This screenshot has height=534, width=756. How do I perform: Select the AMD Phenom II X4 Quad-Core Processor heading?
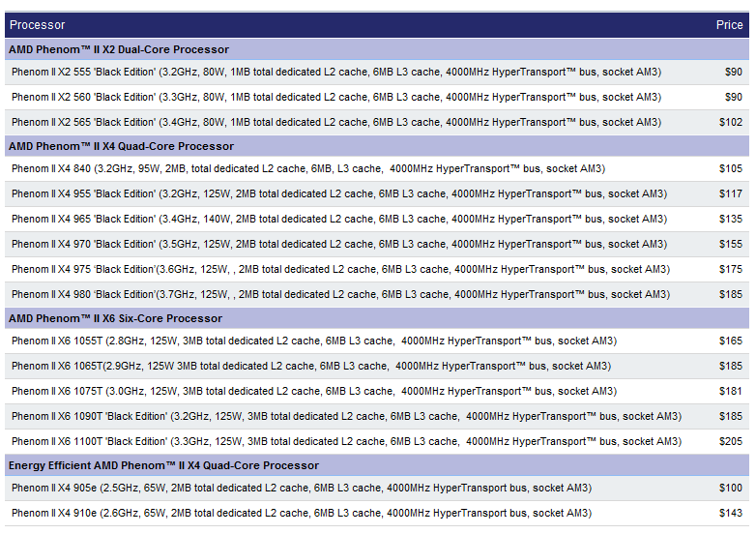click(x=377, y=146)
